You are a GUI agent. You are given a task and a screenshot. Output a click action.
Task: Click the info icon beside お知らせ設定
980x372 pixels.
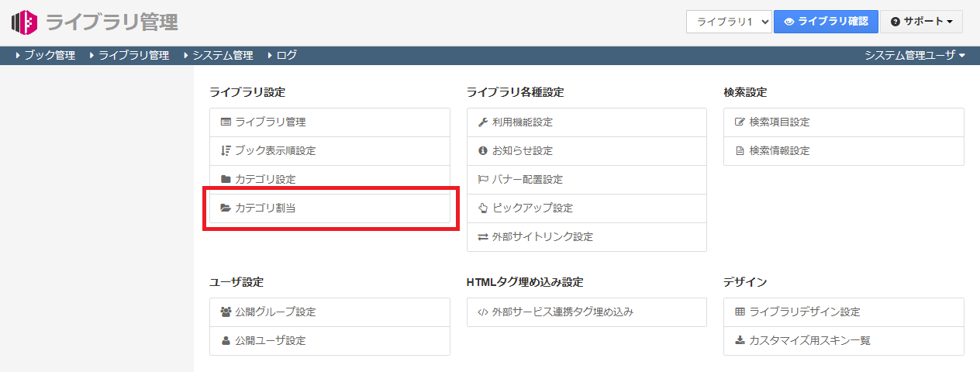click(482, 151)
